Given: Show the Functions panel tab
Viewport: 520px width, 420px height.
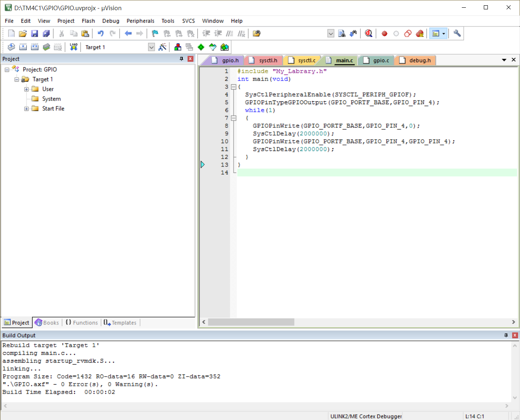Looking at the screenshot, I should 82,323.
